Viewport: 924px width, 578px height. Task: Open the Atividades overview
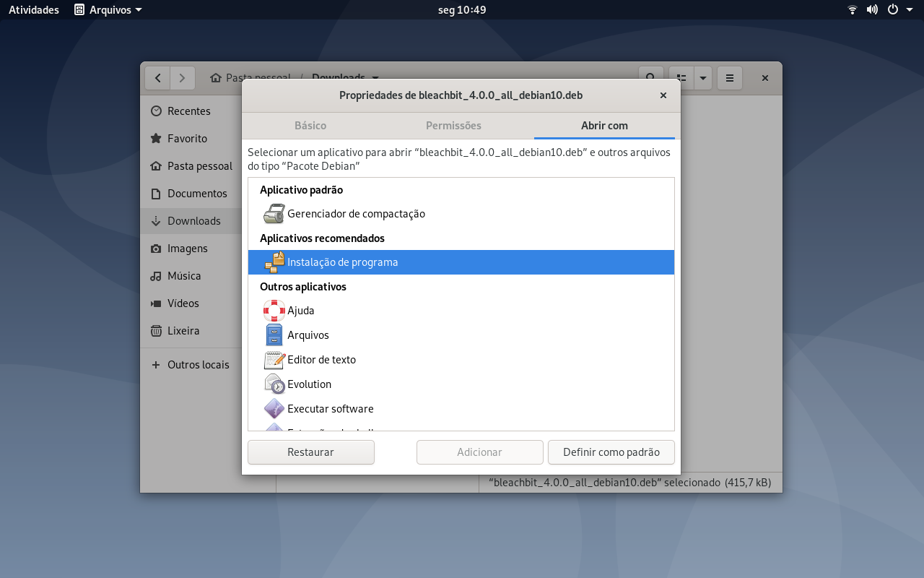[x=34, y=10]
